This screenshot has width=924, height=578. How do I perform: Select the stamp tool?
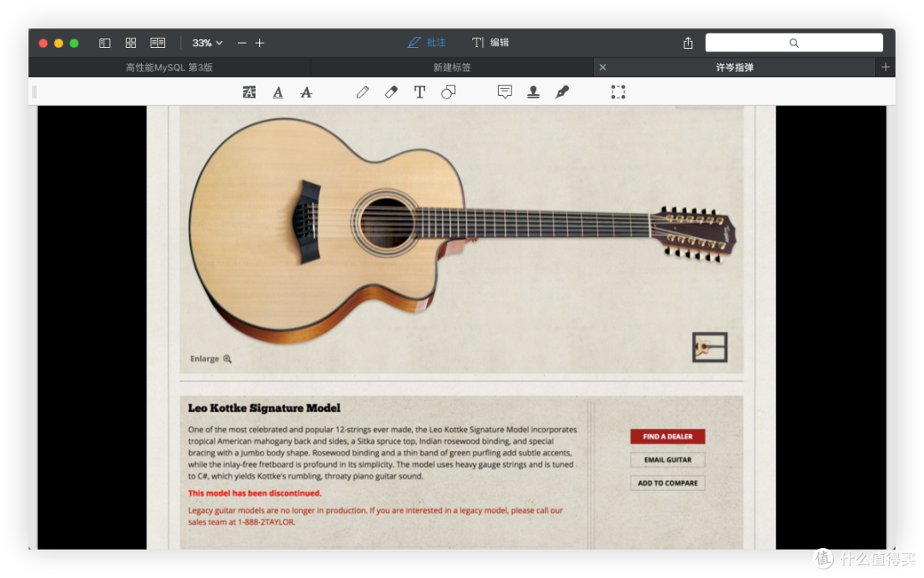coord(533,92)
